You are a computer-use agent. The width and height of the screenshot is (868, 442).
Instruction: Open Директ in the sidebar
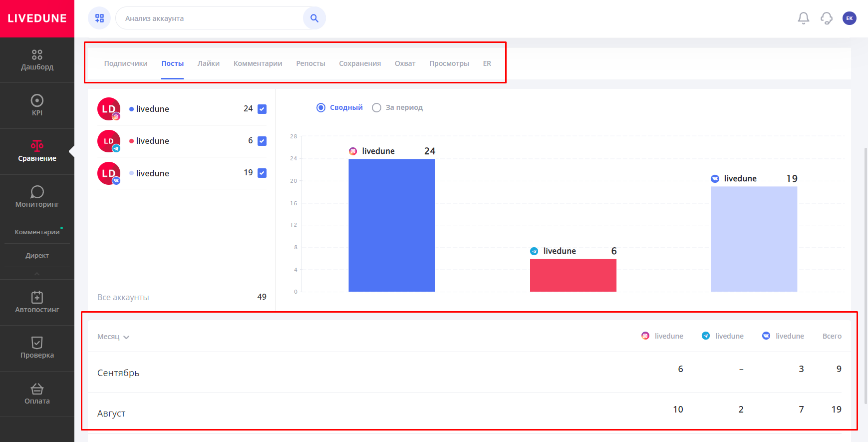37,256
